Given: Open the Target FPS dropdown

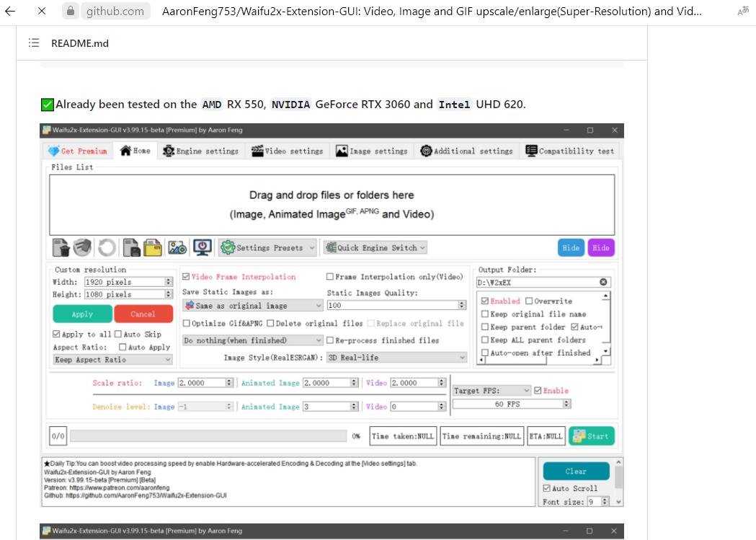Looking at the screenshot, I should [x=492, y=391].
